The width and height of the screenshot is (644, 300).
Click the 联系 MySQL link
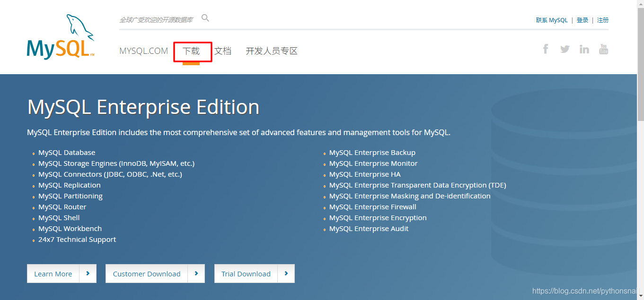pyautogui.click(x=552, y=20)
